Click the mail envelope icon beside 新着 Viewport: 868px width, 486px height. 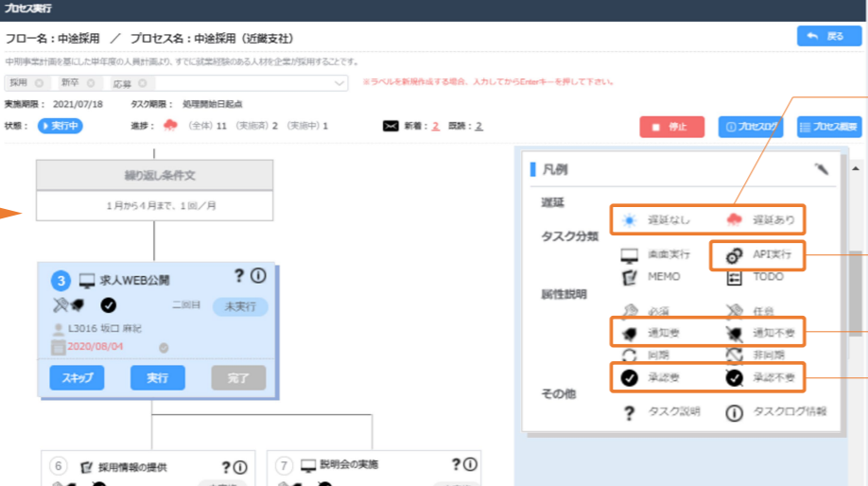390,126
